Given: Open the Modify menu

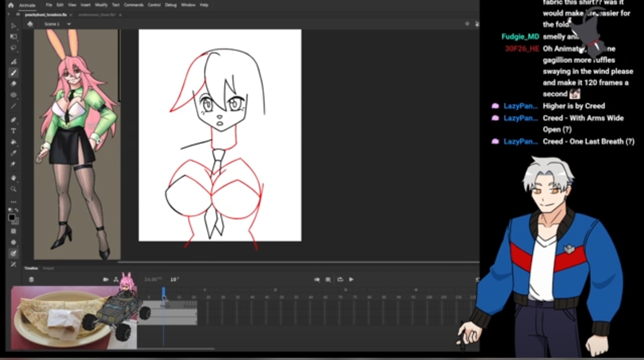Looking at the screenshot, I should (x=102, y=5).
